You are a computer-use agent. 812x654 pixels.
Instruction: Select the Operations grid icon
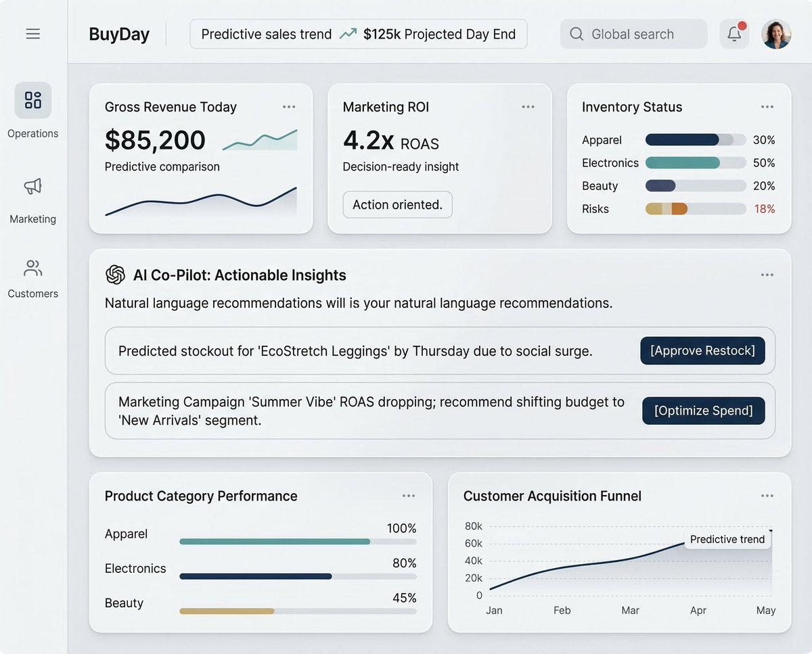32,100
